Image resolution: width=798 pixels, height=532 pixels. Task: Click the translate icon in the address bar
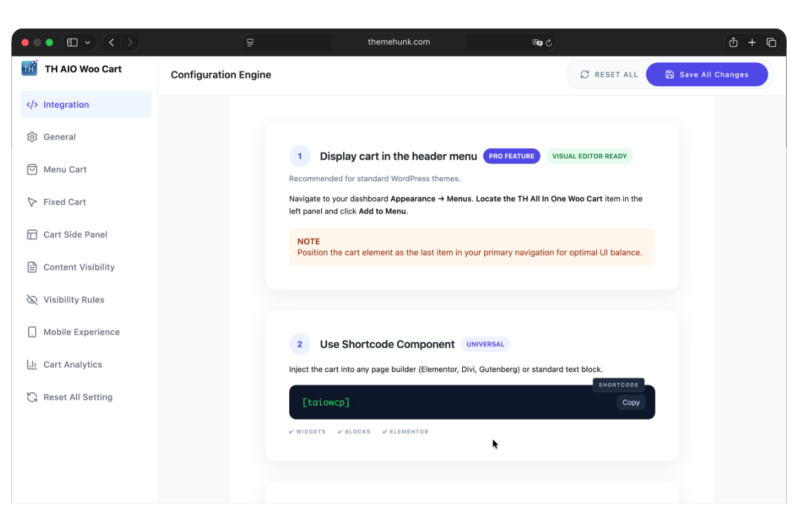[537, 43]
